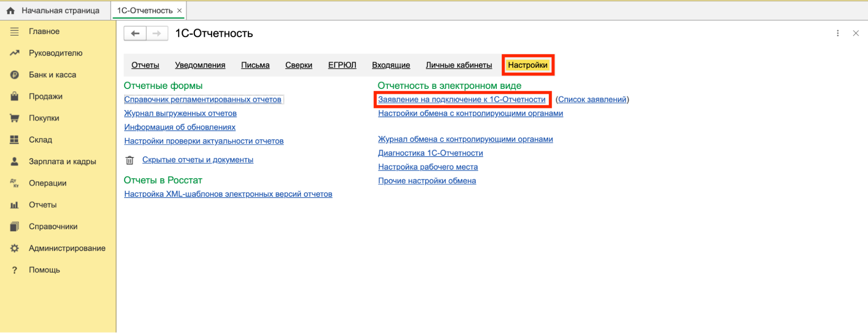Click the Операции Дт/Кт icon
This screenshot has height=333, width=868.
pyautogui.click(x=14, y=183)
